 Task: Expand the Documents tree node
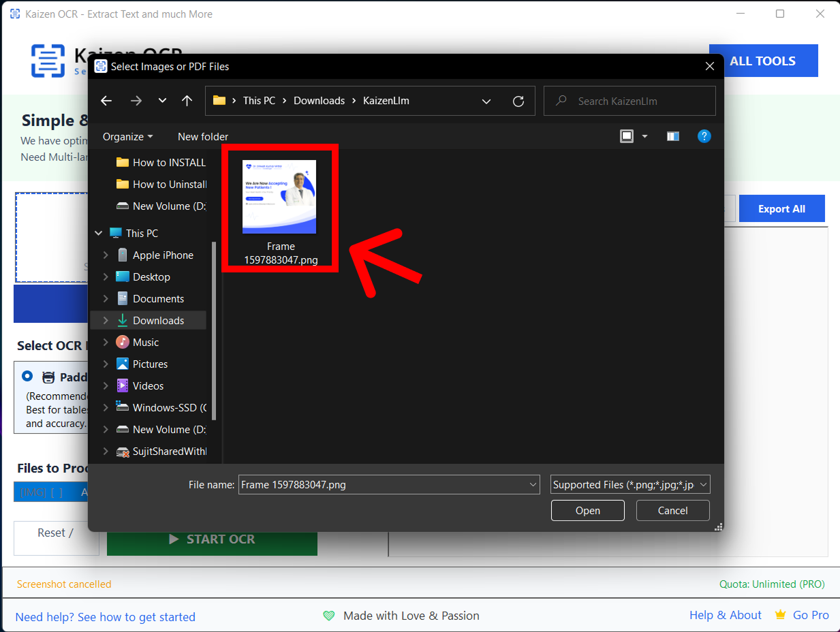(106, 298)
